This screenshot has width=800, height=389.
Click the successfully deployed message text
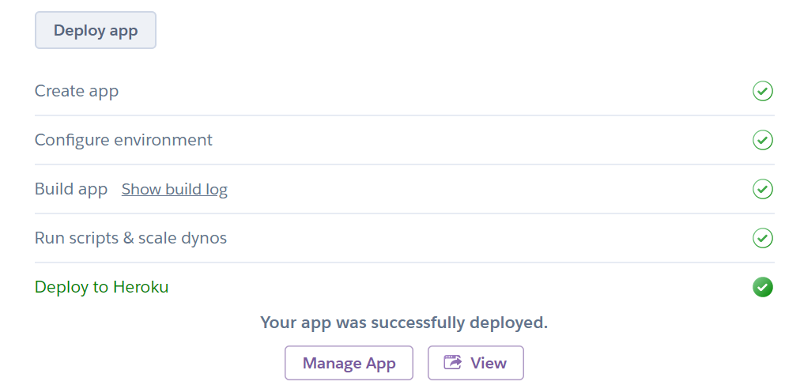[x=404, y=322]
